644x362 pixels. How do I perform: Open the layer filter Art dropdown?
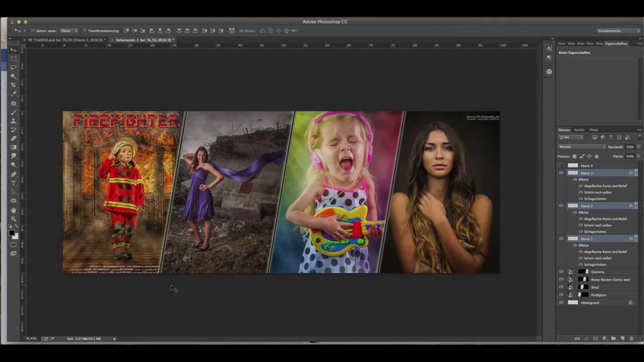571,137
